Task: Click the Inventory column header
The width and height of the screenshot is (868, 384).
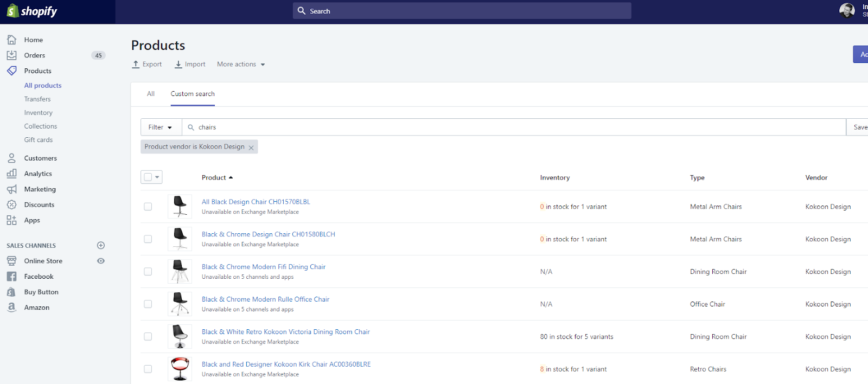Action: (555, 177)
